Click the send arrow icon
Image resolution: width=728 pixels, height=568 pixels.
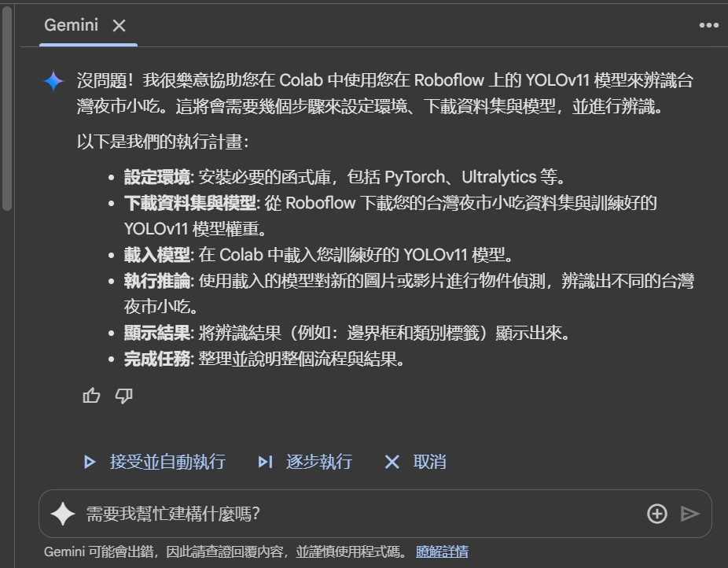690,514
